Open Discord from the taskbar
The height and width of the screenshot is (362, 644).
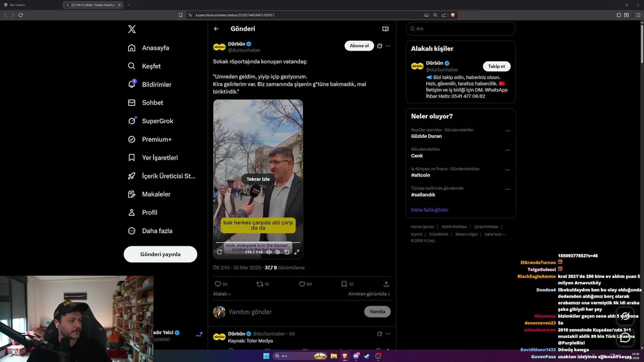point(356,356)
